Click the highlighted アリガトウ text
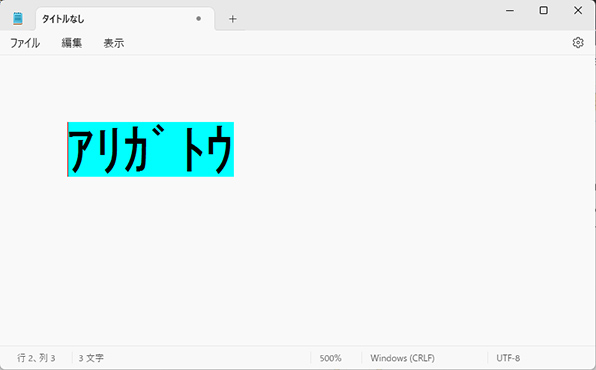 pos(151,149)
